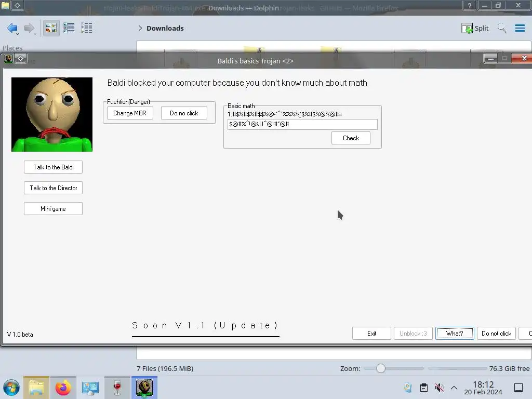The width and height of the screenshot is (532, 399).
Task: Click the Change MBR button
Action: click(x=130, y=113)
